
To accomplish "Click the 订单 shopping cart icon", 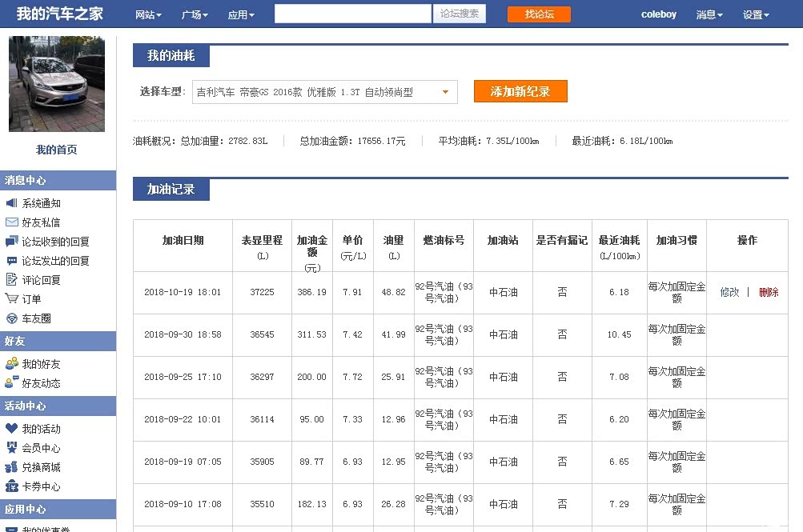I will tap(11, 299).
